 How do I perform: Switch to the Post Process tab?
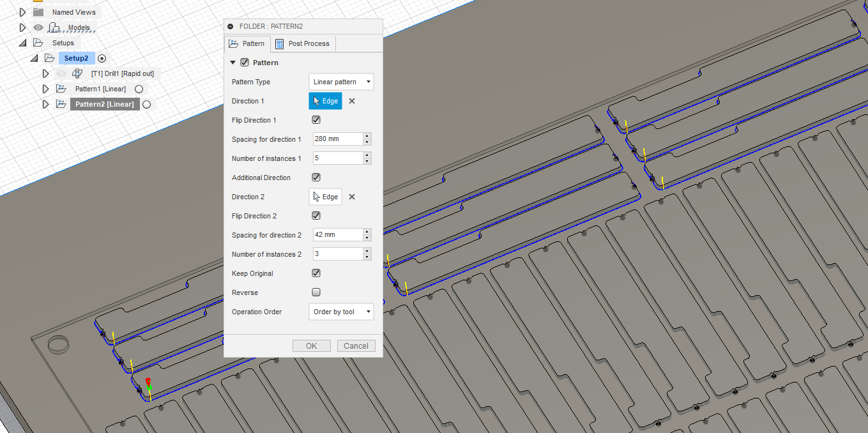point(303,43)
